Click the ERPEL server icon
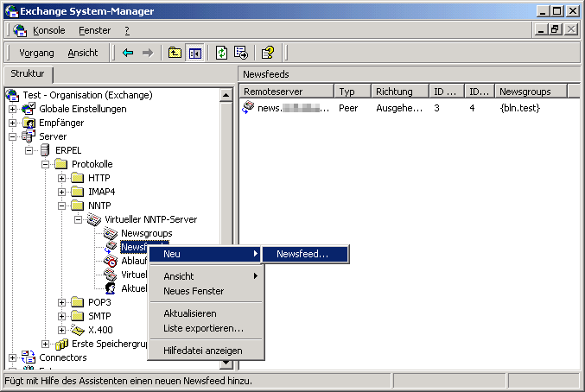 (46, 150)
